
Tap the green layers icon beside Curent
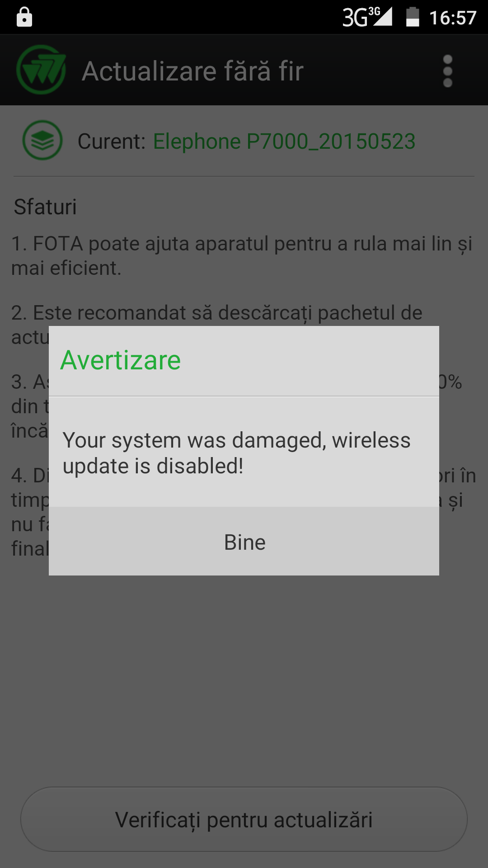pyautogui.click(x=42, y=140)
